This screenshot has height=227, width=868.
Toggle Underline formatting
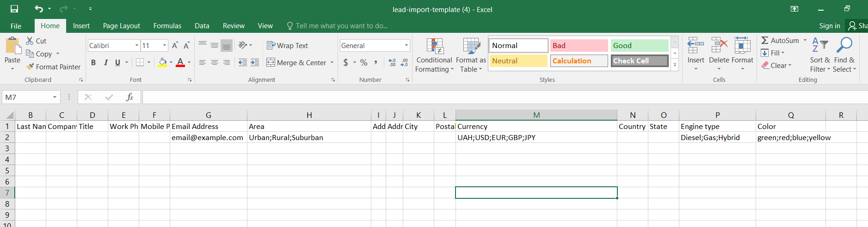(x=117, y=62)
